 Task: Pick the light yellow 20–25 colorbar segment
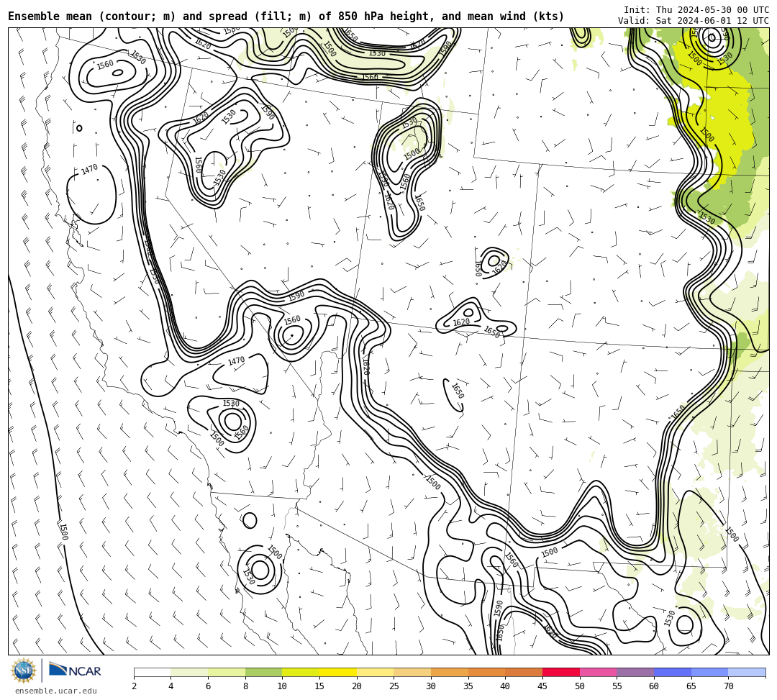pyautogui.click(x=375, y=672)
